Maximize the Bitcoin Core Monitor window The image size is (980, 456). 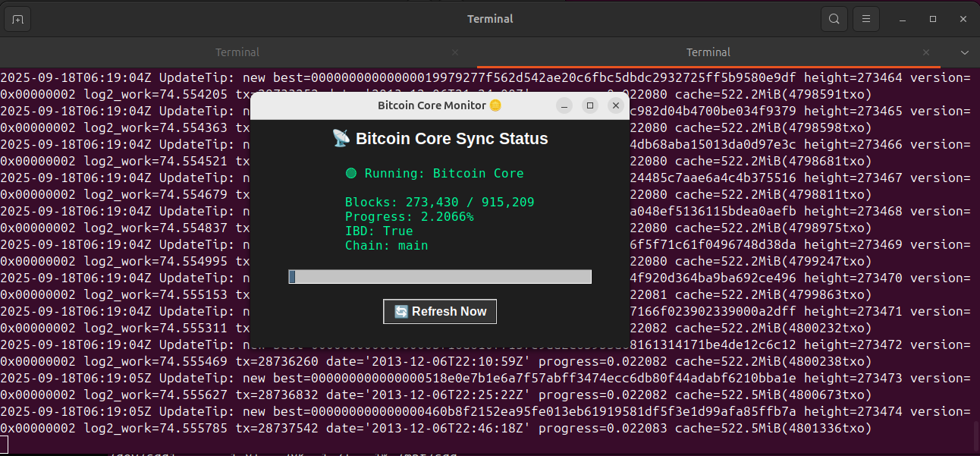pyautogui.click(x=589, y=105)
